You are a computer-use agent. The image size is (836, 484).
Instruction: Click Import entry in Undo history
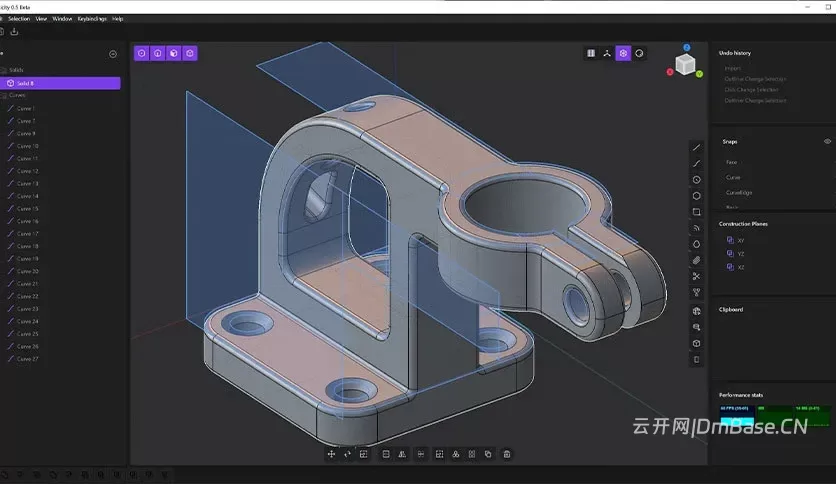pos(733,68)
